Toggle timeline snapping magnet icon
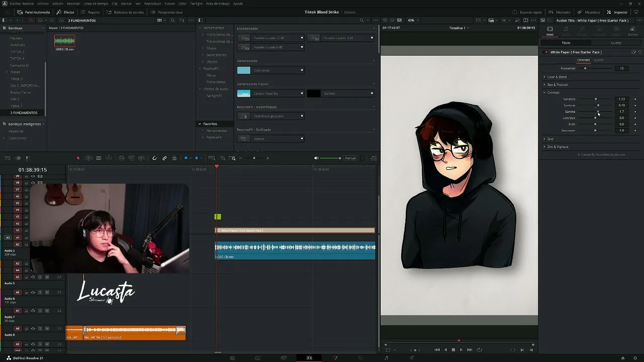Viewport: 644px width, 362px height. tap(154, 158)
